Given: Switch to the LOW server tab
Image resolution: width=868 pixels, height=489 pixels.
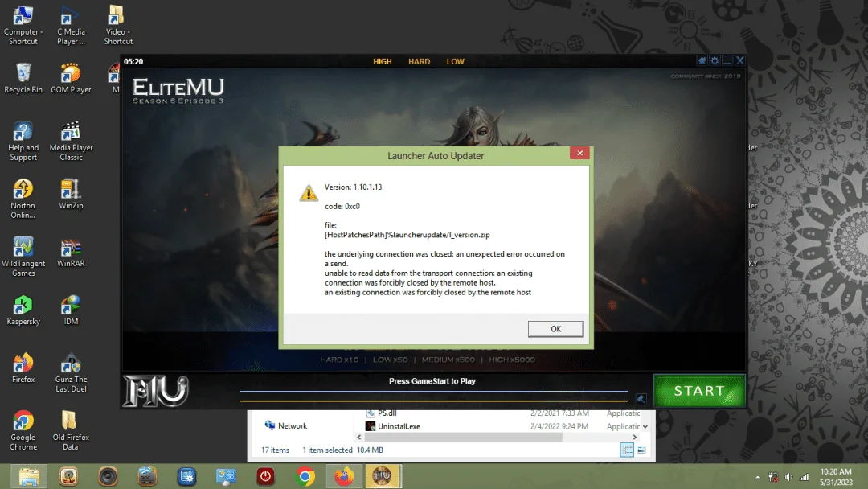Looking at the screenshot, I should [456, 61].
